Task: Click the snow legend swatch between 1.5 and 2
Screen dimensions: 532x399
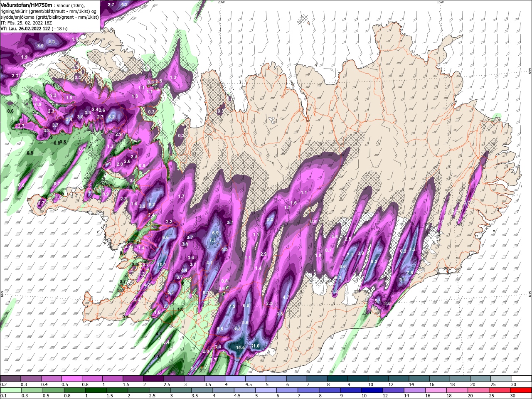Action: 133,379
